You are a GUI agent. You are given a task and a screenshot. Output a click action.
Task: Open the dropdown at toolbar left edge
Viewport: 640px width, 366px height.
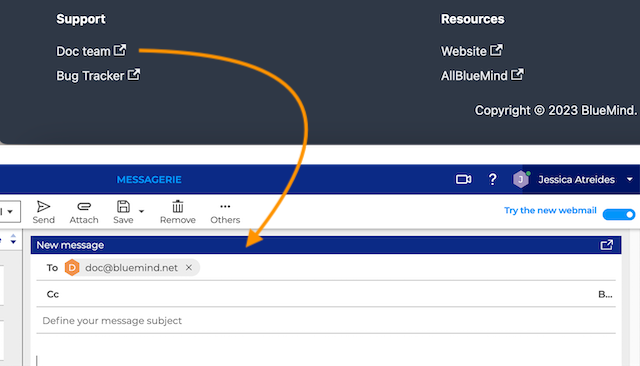click(x=10, y=211)
